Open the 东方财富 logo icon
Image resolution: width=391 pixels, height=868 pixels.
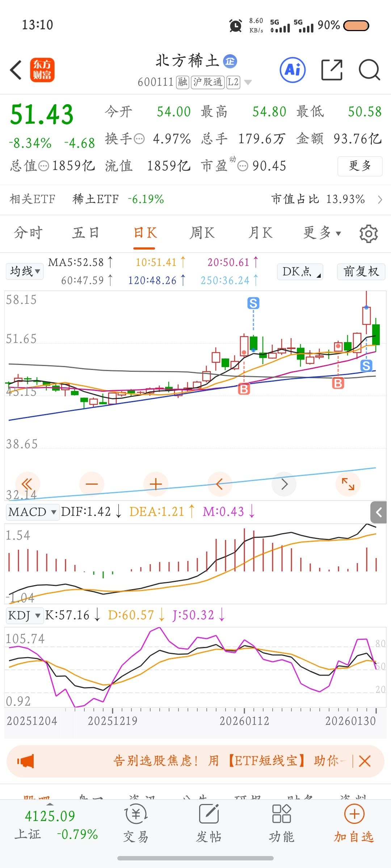(x=42, y=70)
